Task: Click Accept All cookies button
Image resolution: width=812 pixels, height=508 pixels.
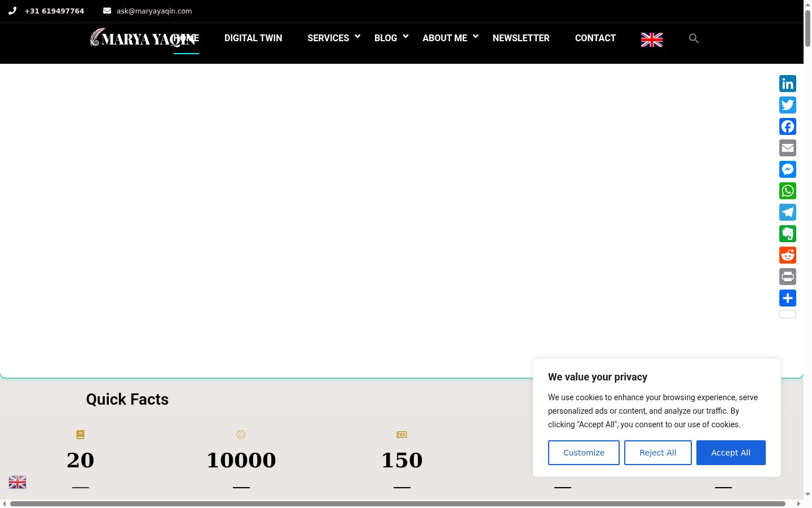Action: 731,453
